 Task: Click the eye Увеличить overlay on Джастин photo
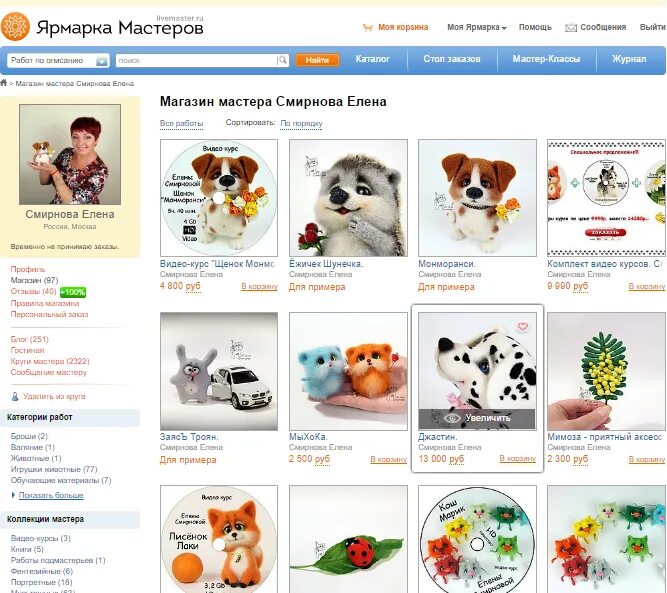click(477, 418)
